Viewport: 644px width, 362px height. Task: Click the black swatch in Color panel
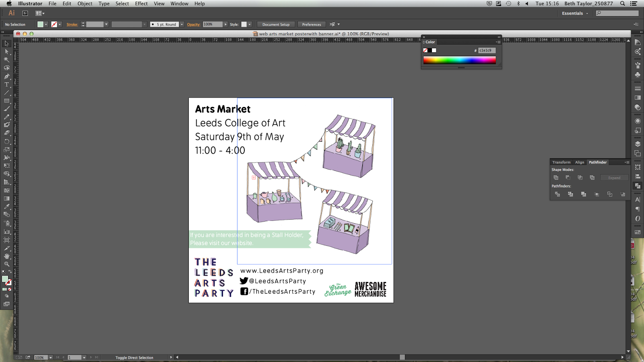pyautogui.click(x=429, y=50)
